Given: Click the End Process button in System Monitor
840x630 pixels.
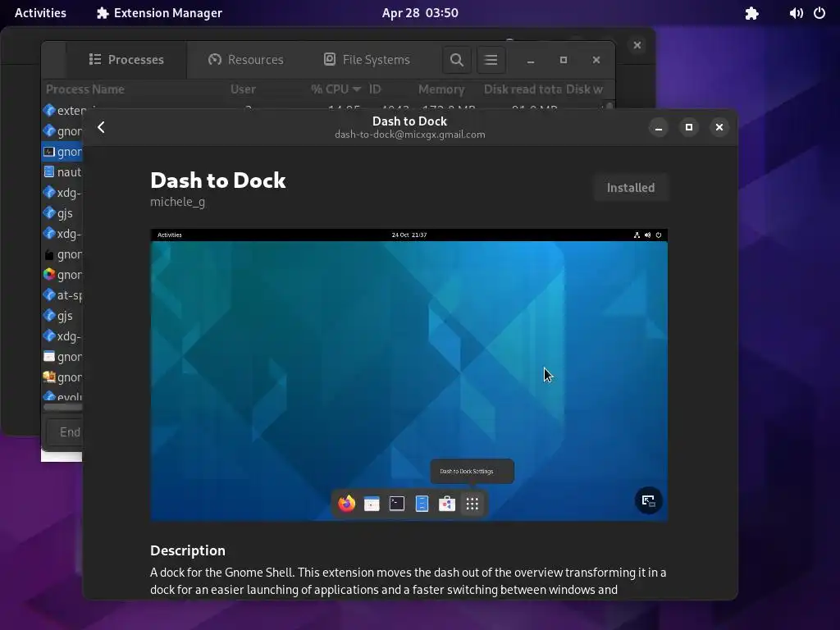Looking at the screenshot, I should 64,432.
